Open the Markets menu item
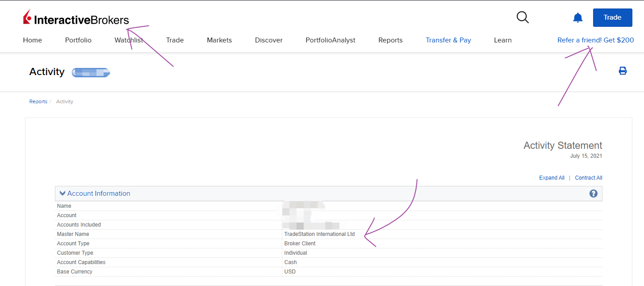Viewport: 644px width, 286px height. [x=219, y=40]
